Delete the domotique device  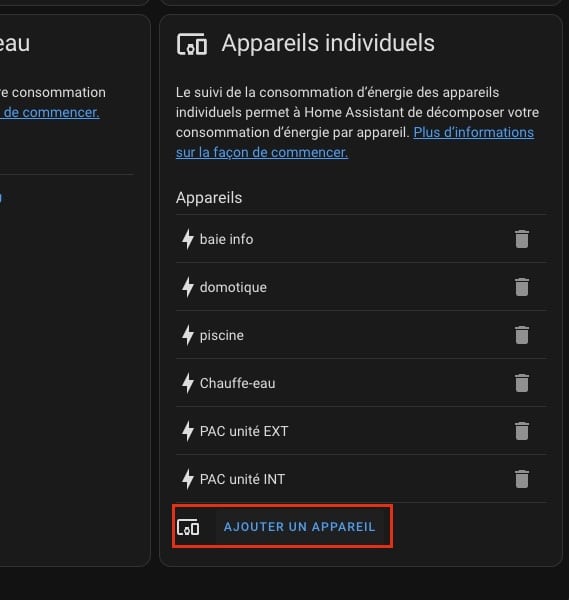pyautogui.click(x=522, y=287)
